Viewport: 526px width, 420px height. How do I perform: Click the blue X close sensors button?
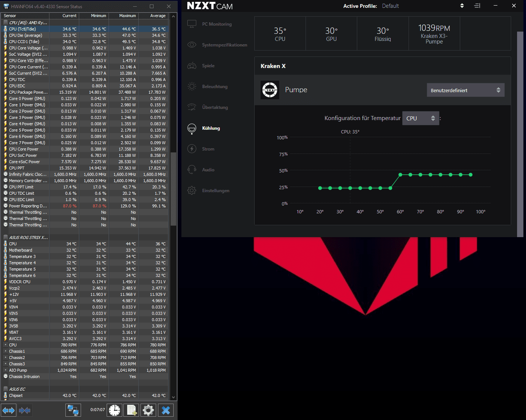[166, 410]
